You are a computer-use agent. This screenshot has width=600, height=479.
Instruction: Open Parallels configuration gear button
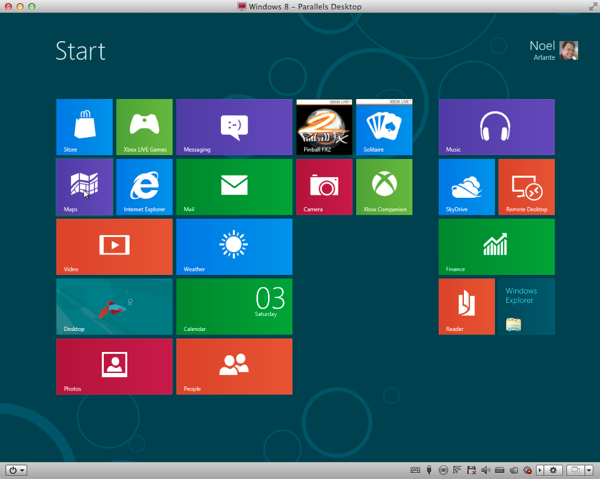(x=553, y=470)
